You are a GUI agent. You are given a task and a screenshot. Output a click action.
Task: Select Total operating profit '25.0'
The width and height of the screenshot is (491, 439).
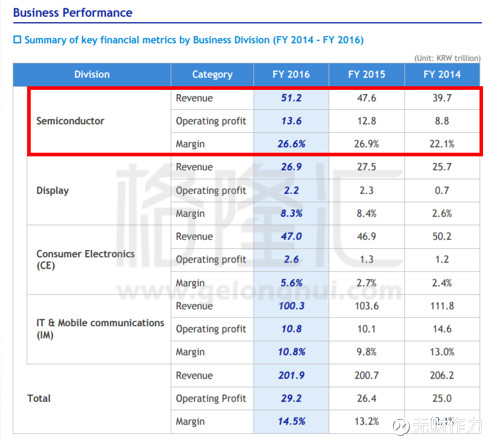442,398
